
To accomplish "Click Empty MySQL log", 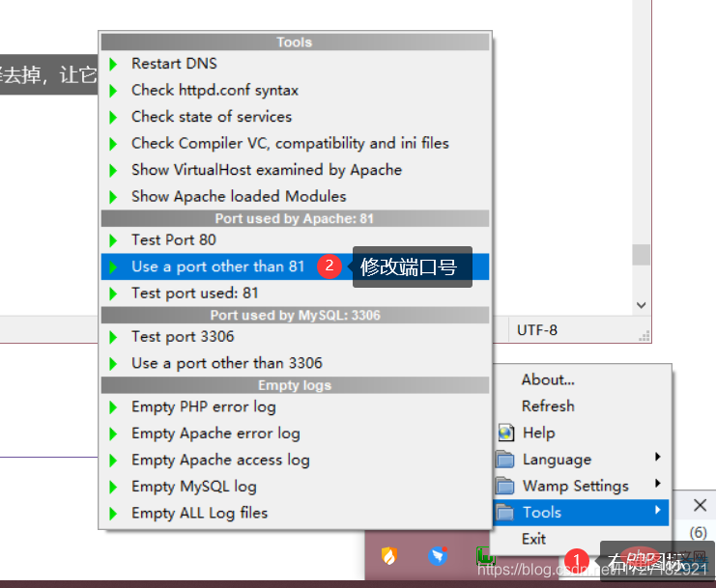I will coord(295,487).
